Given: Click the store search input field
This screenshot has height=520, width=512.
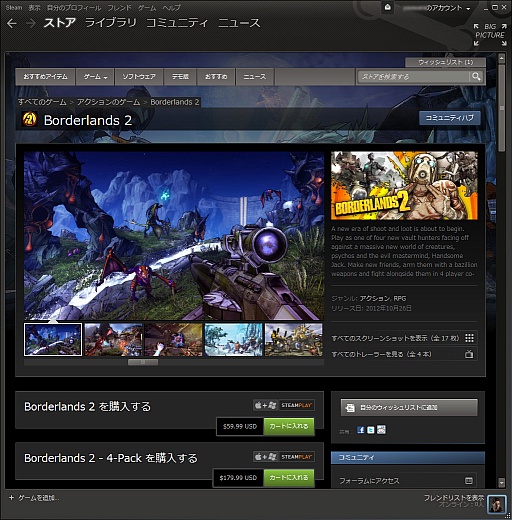Looking at the screenshot, I should [413, 77].
